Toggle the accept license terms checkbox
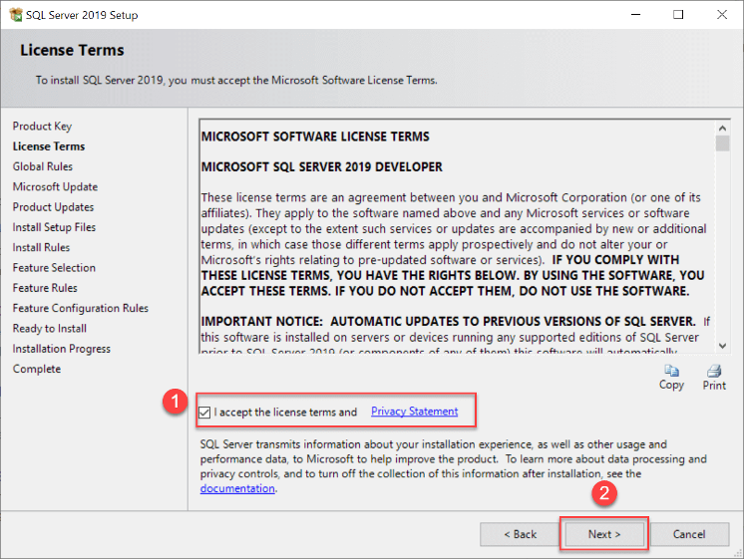 (x=204, y=413)
